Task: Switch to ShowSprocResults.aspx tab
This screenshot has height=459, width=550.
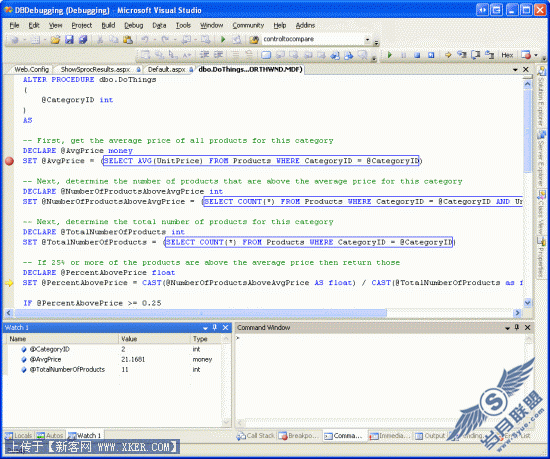Action: coord(98,69)
